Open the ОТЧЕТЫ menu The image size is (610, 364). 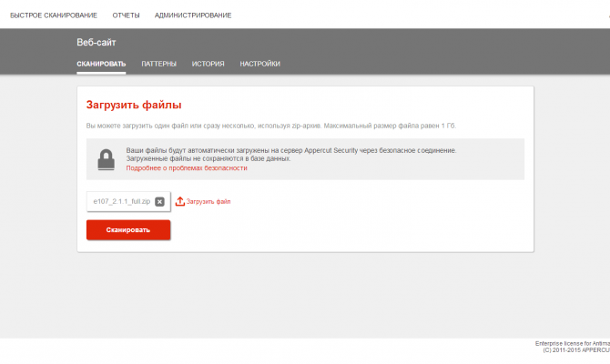point(126,15)
